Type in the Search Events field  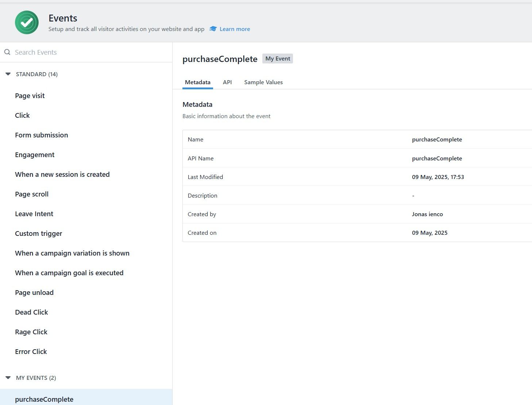pyautogui.click(x=91, y=52)
